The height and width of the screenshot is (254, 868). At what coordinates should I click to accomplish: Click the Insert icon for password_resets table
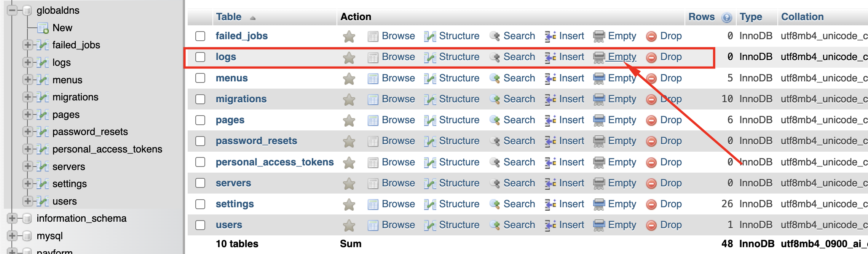pyautogui.click(x=550, y=141)
